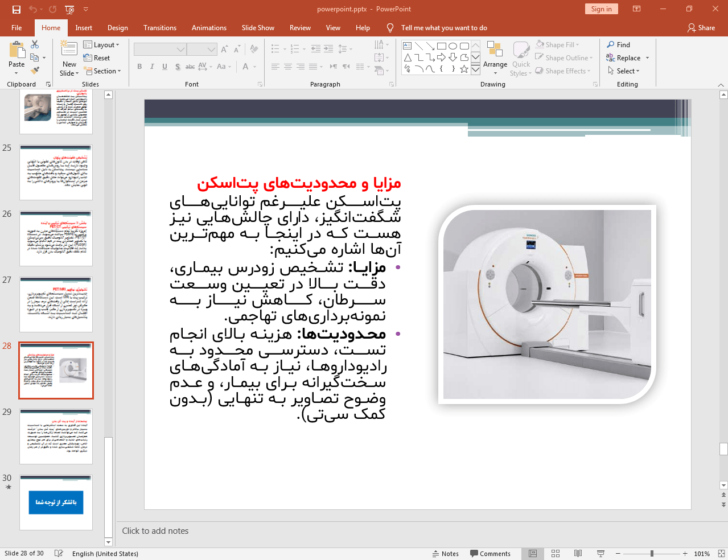Click the Arrange icon

(x=495, y=58)
